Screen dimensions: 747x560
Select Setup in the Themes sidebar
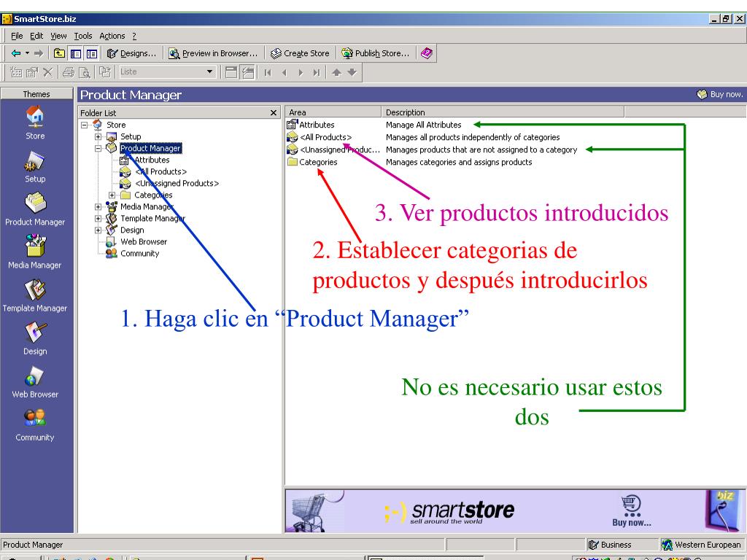tap(35, 167)
